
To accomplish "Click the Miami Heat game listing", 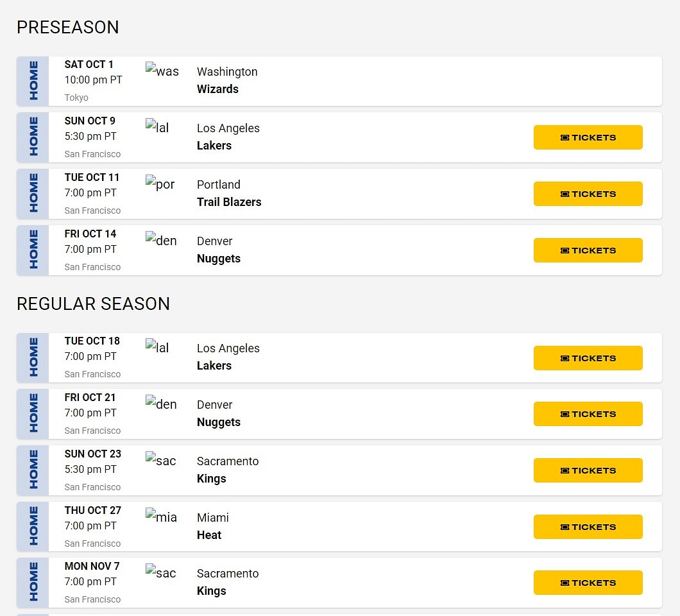I will click(x=340, y=526).
